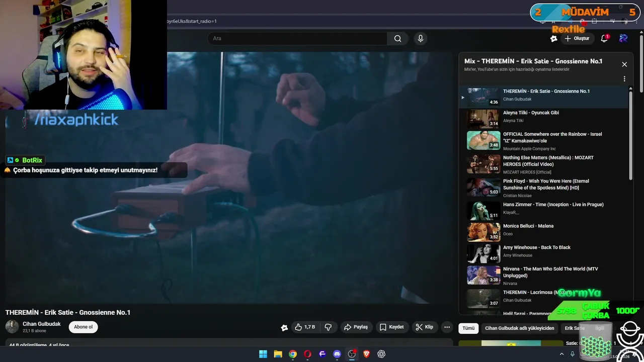Open the Mix playlist three-dot menu

(x=624, y=79)
